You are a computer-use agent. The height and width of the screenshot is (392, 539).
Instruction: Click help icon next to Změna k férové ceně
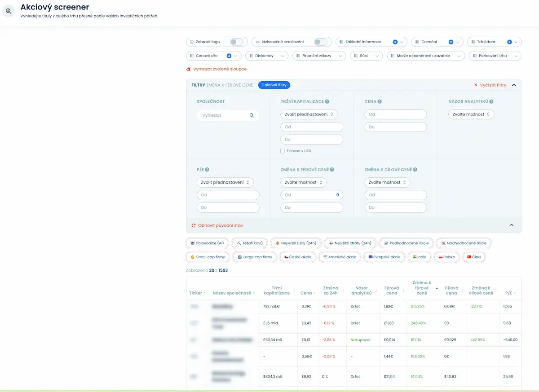pyautogui.click(x=332, y=170)
